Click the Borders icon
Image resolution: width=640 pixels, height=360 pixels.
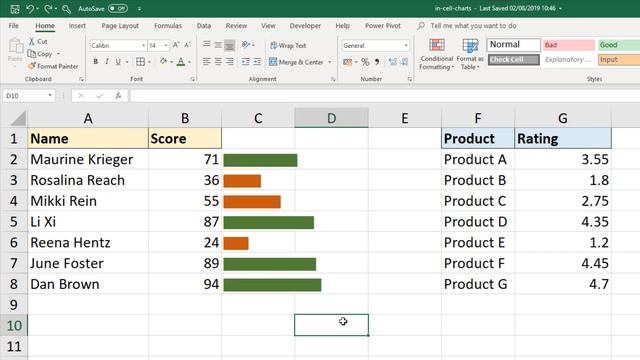(x=140, y=62)
